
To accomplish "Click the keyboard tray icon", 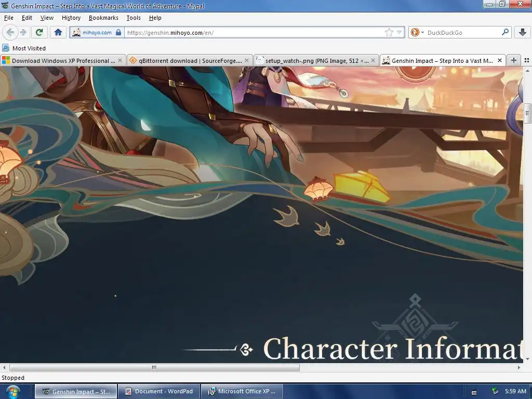I will pyautogui.click(x=474, y=392).
